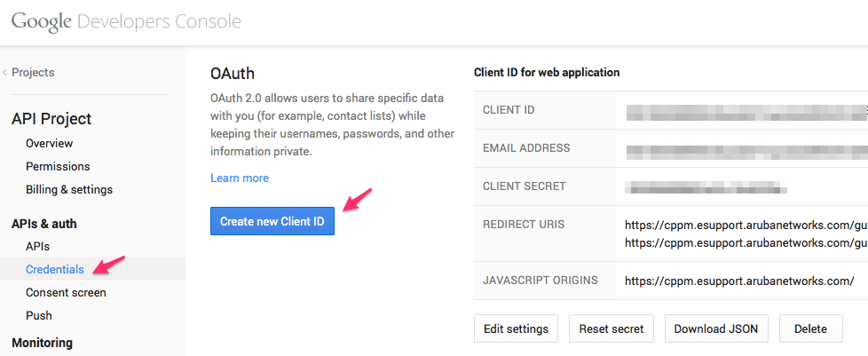Click the CLIENT SECRET label
The image size is (868, 356).
click(525, 186)
